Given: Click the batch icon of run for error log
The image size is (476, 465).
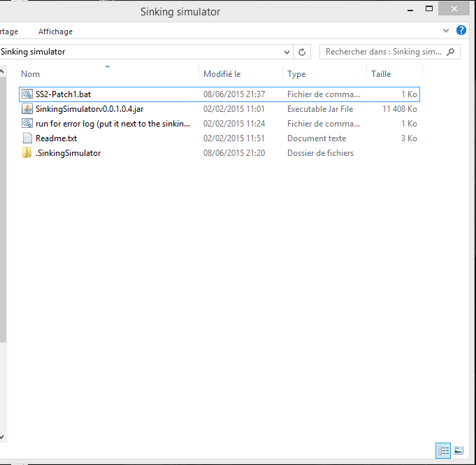Looking at the screenshot, I should [27, 123].
